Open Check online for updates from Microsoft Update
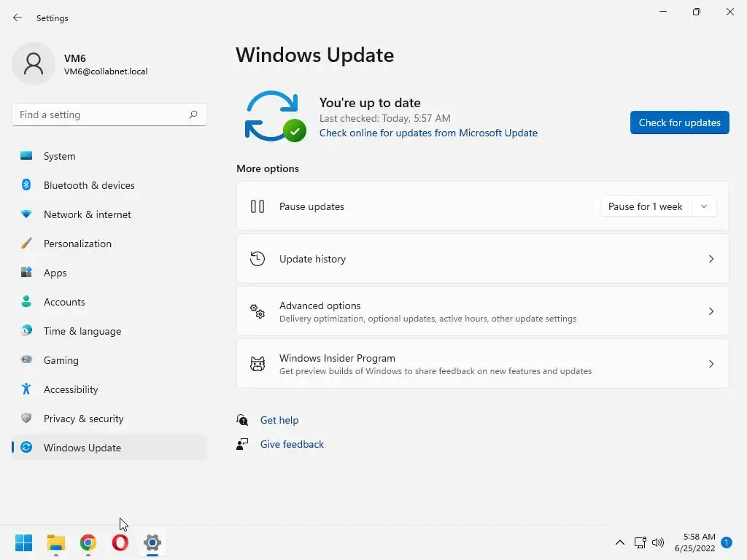The width and height of the screenshot is (747, 560). tap(428, 133)
